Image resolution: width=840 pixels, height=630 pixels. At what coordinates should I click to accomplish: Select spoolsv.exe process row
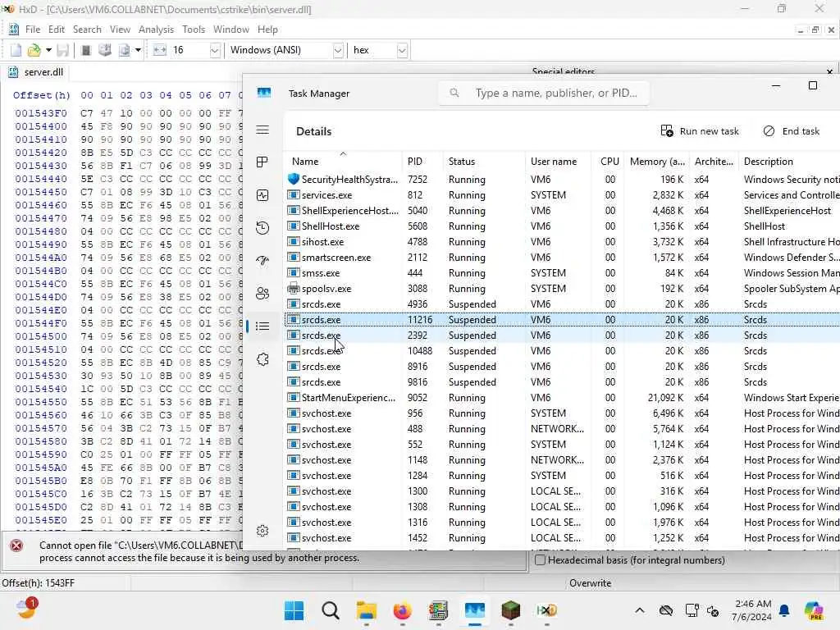click(x=562, y=289)
